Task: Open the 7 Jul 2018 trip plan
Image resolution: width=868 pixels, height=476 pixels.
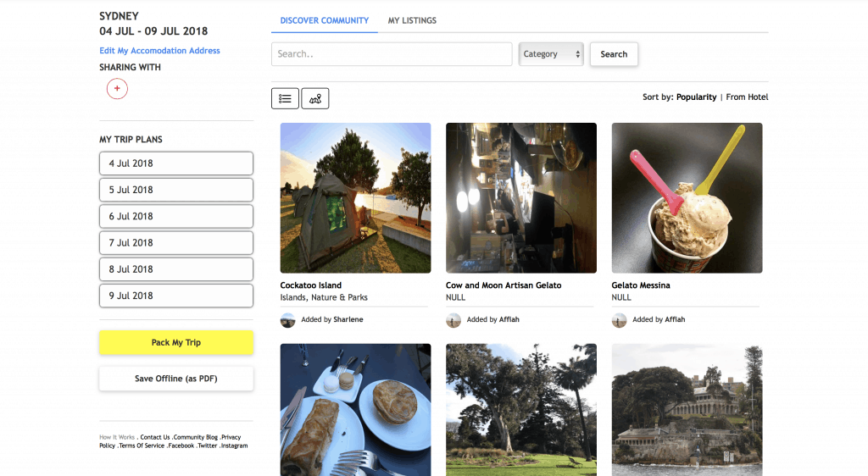Action: [x=176, y=243]
